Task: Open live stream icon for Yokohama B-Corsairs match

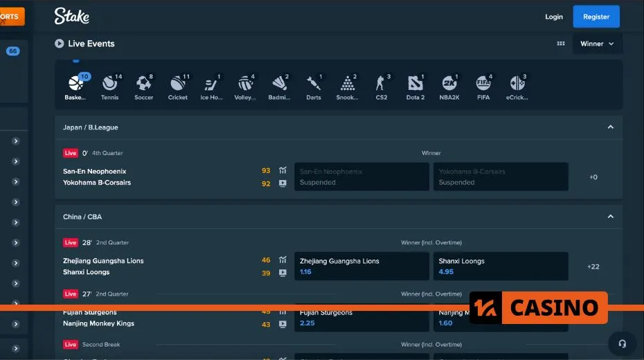Action: (283, 183)
